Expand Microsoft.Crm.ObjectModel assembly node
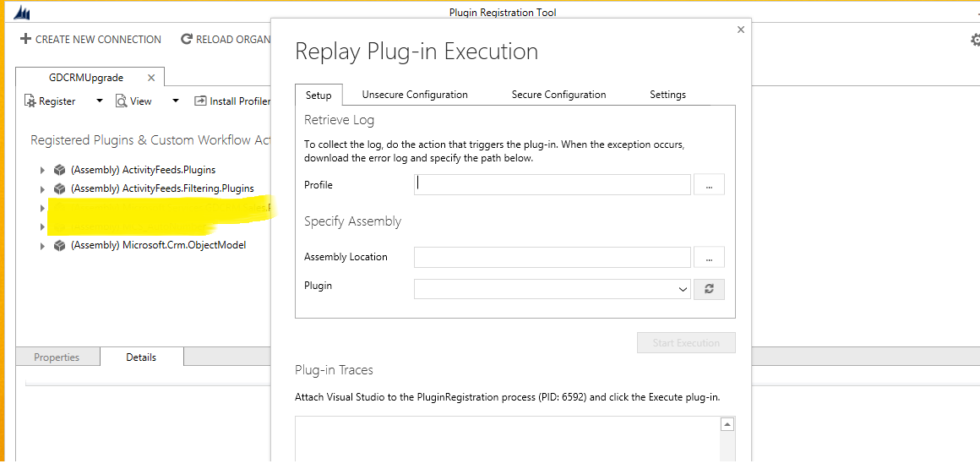The width and height of the screenshot is (980, 469). coord(42,246)
